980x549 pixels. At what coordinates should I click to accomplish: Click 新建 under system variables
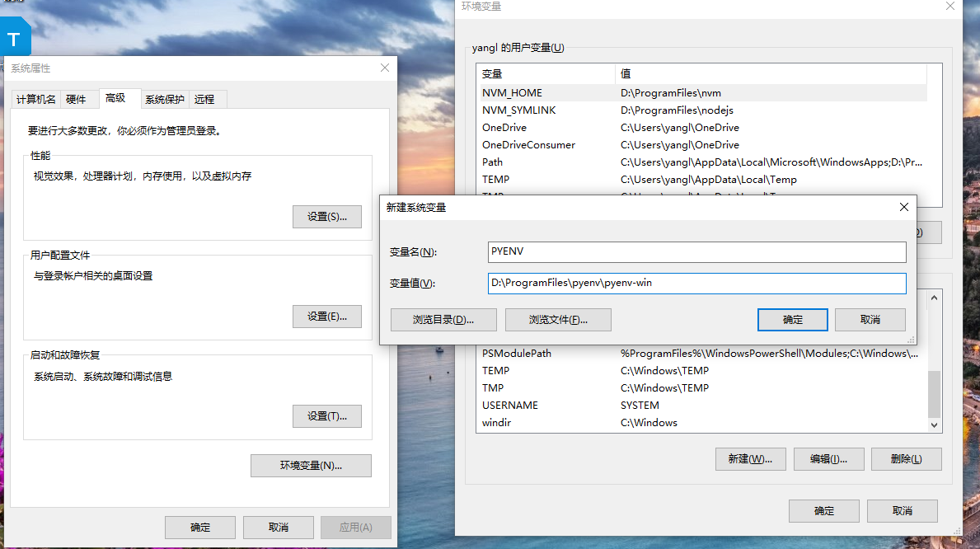click(750, 458)
